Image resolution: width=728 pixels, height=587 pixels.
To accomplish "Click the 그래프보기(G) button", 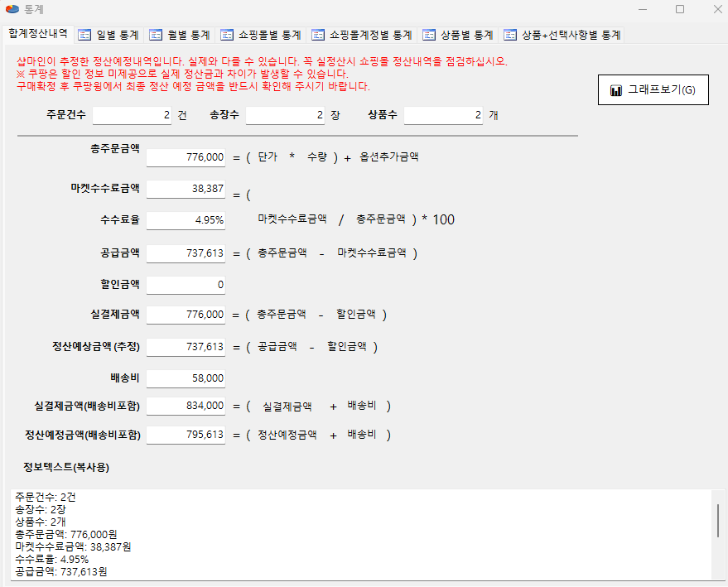I will click(x=653, y=89).
